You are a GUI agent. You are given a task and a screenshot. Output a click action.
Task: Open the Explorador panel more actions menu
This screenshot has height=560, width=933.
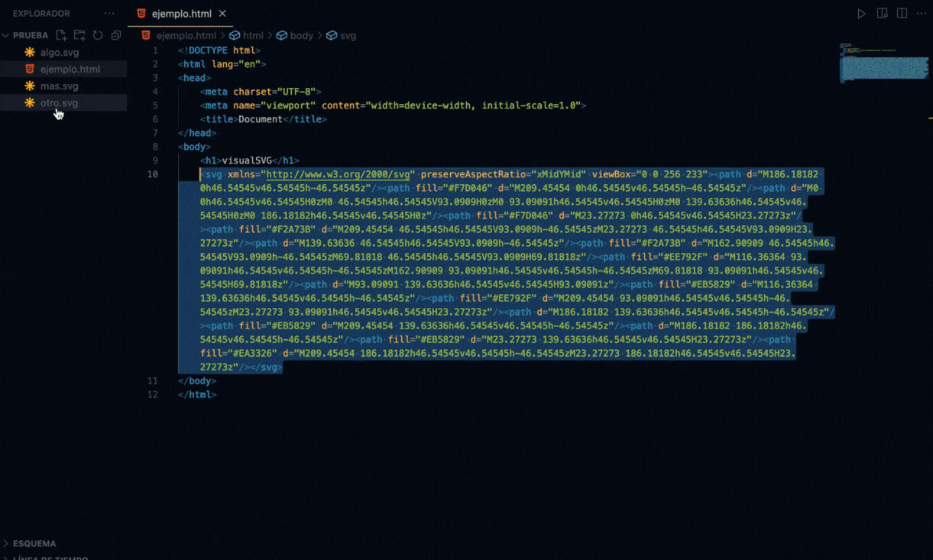click(x=109, y=14)
